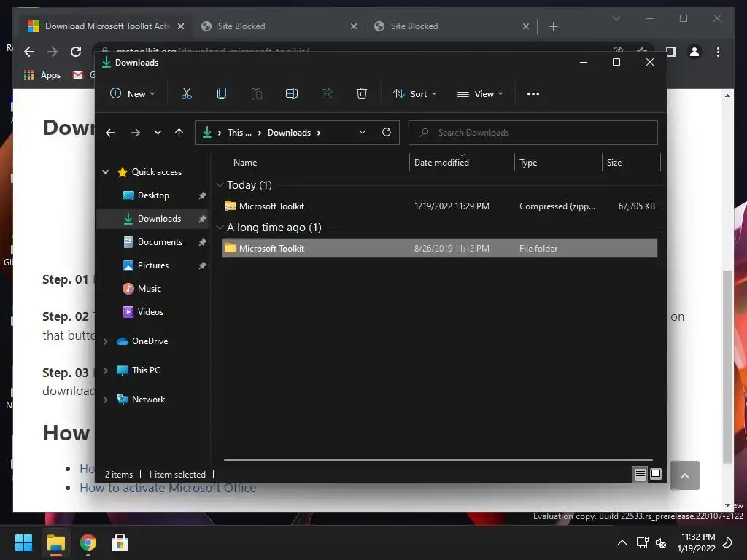The height and width of the screenshot is (560, 747).
Task: Sort by the Size column header
Action: click(x=631, y=163)
